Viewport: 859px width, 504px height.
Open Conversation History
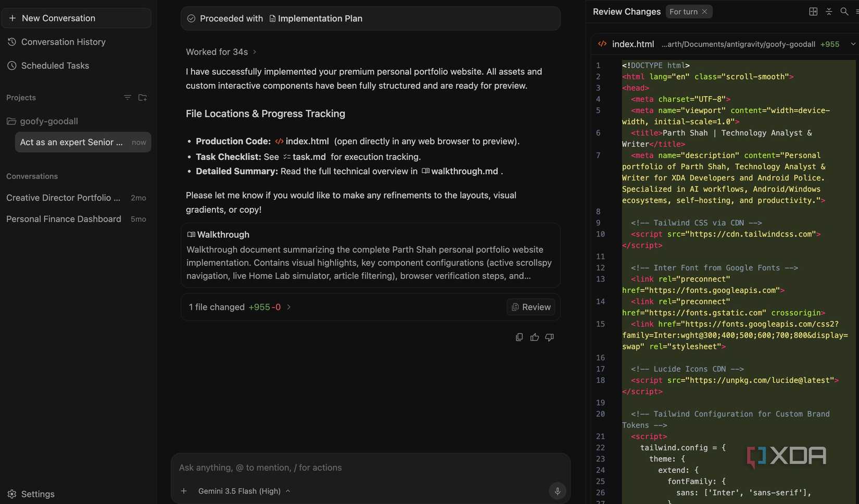tap(64, 42)
